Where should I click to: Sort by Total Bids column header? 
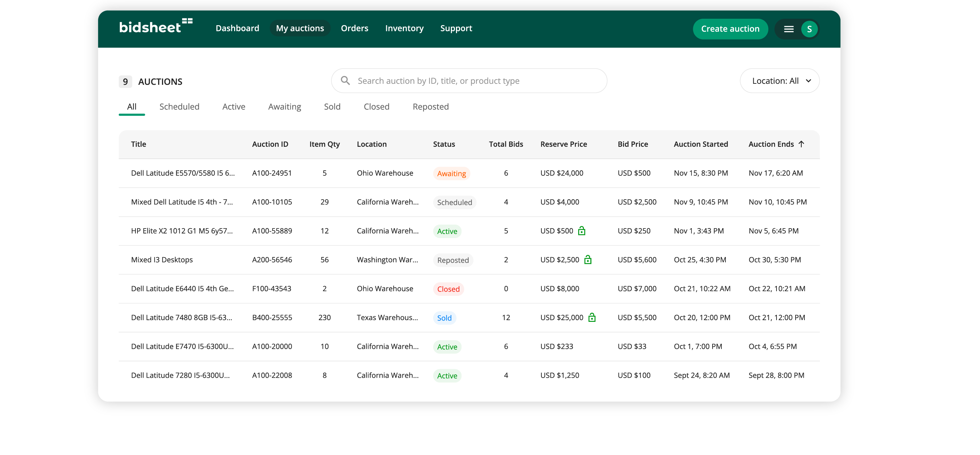(x=506, y=144)
